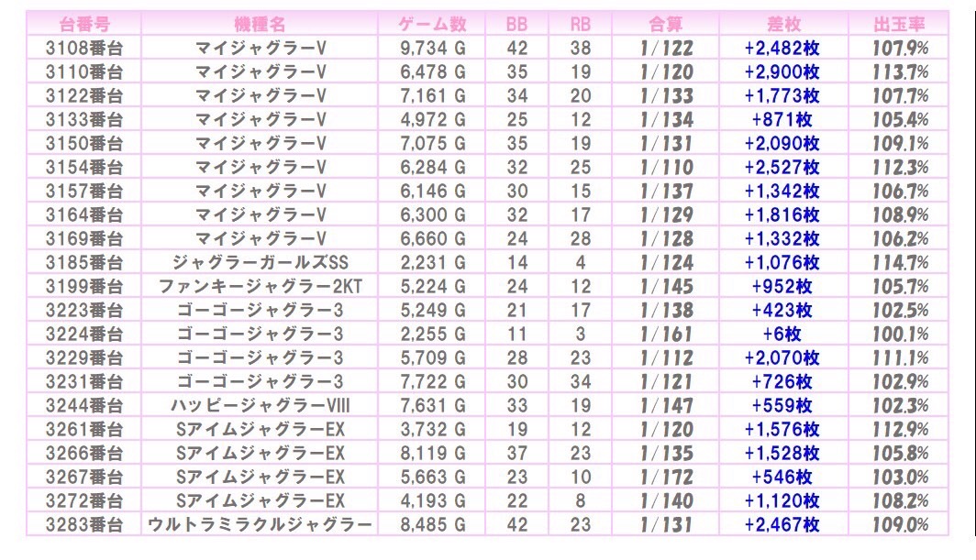Select the 3223番台 cell

[84, 310]
